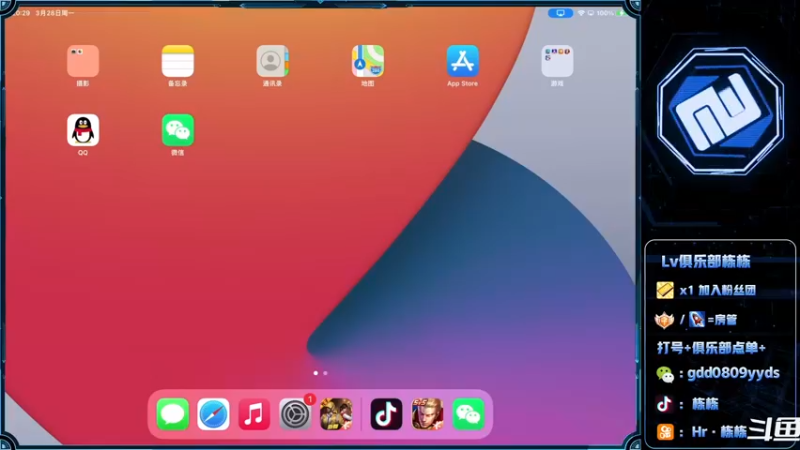Launch the QQ penguin app
The height and width of the screenshot is (450, 800).
point(83,130)
